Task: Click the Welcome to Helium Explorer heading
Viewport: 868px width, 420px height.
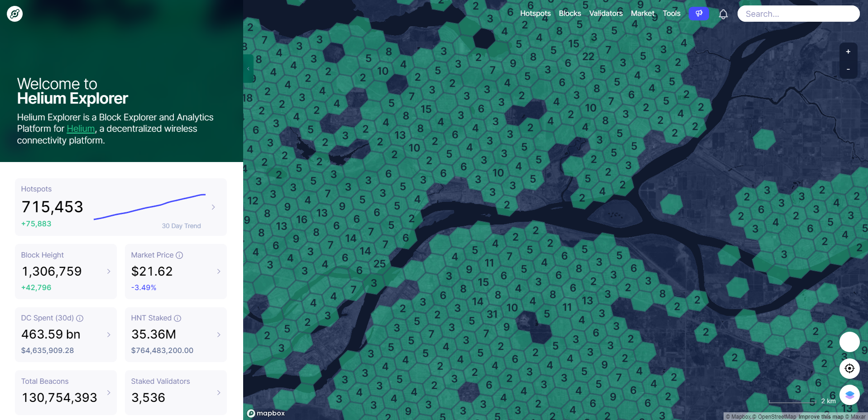Action: (x=72, y=91)
